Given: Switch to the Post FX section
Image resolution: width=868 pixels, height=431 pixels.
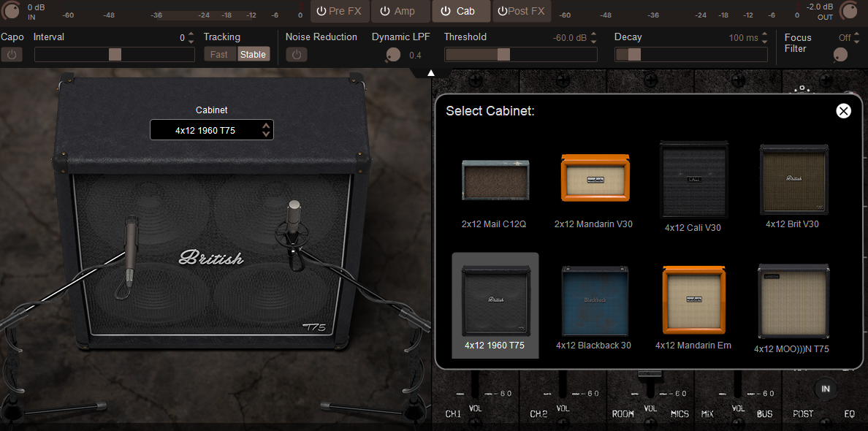Looking at the screenshot, I should (522, 11).
